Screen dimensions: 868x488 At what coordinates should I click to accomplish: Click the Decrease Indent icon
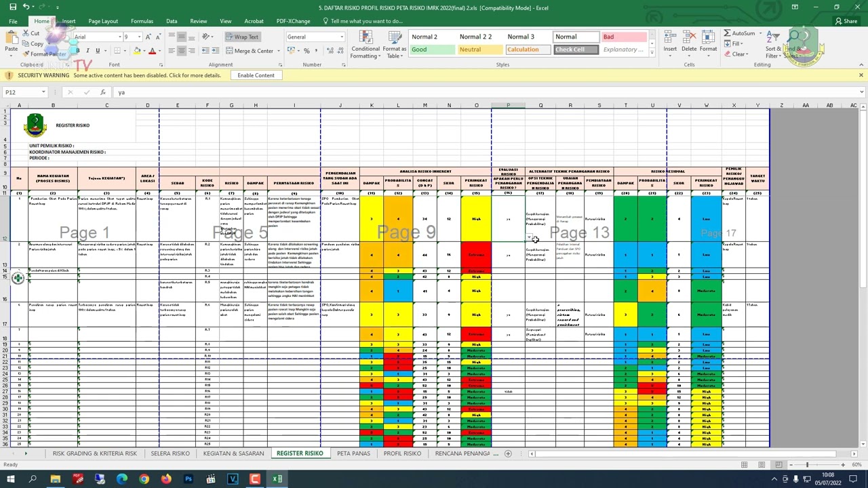pyautogui.click(x=205, y=51)
